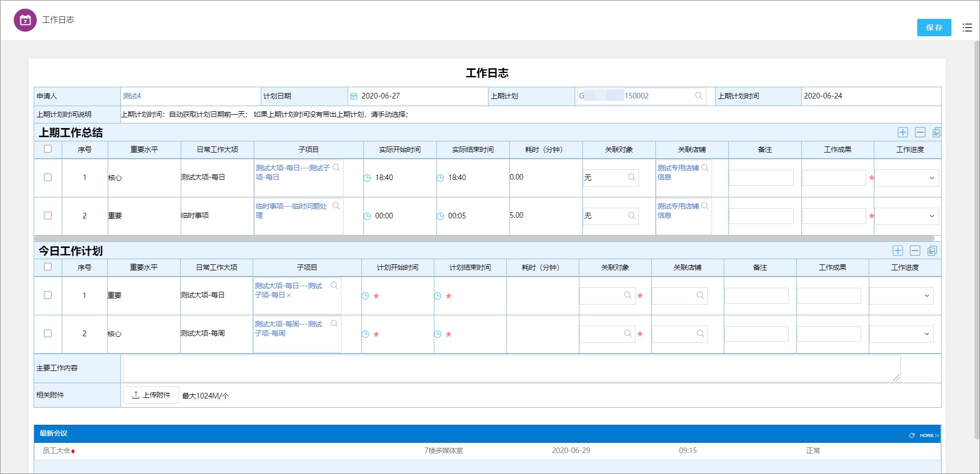Refresh the 最新会议 meeting list

tap(912, 435)
